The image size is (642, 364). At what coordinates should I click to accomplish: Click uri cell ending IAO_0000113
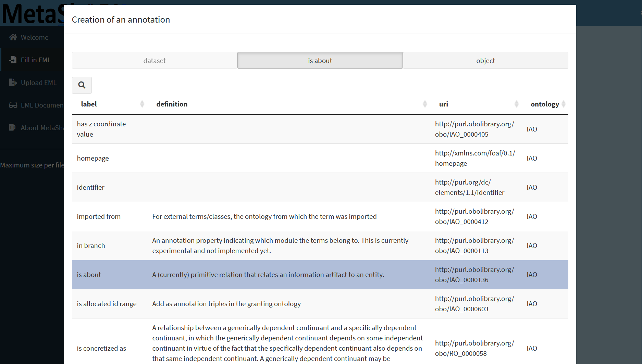point(476,246)
